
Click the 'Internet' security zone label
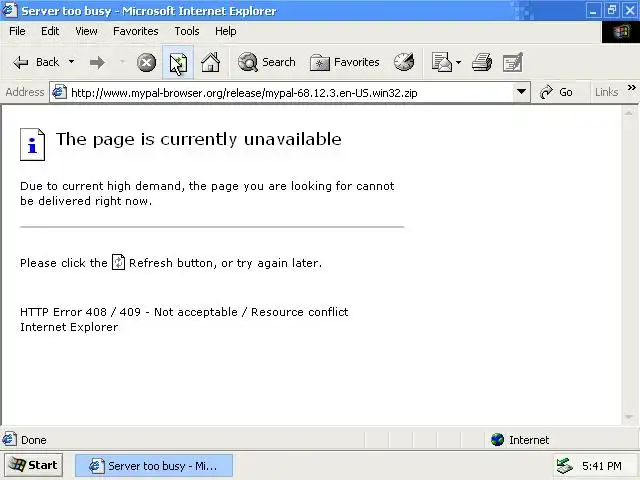pyautogui.click(x=529, y=440)
